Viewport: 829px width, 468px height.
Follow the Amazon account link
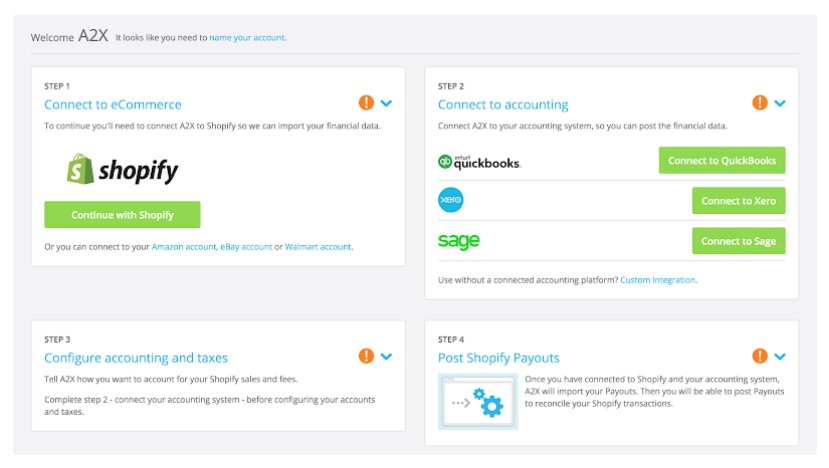(184, 246)
